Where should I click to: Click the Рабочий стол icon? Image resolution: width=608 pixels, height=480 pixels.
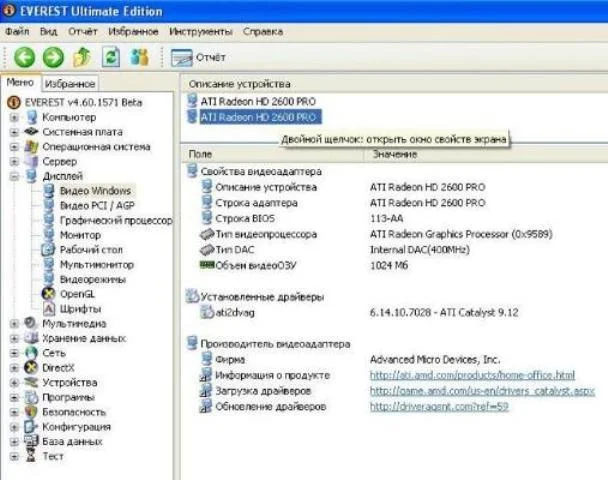click(48, 250)
